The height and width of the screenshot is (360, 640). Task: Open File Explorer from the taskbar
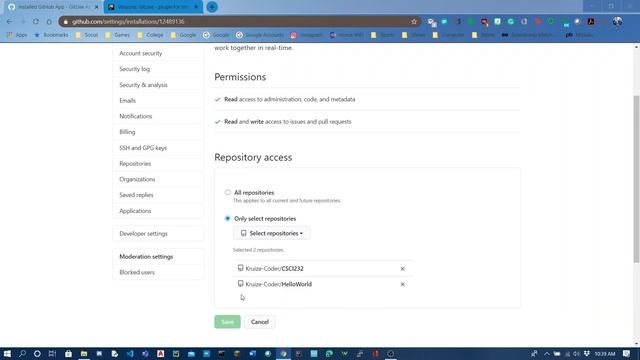click(84, 353)
